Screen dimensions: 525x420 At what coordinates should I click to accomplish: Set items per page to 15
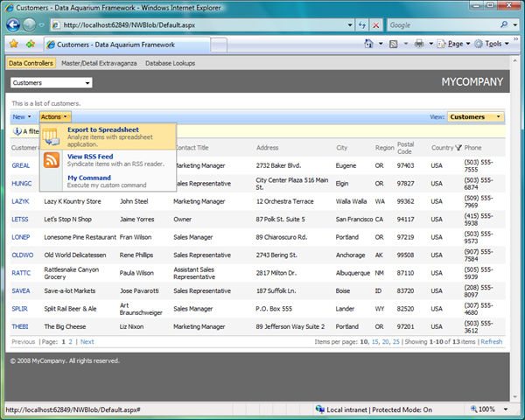point(375,342)
